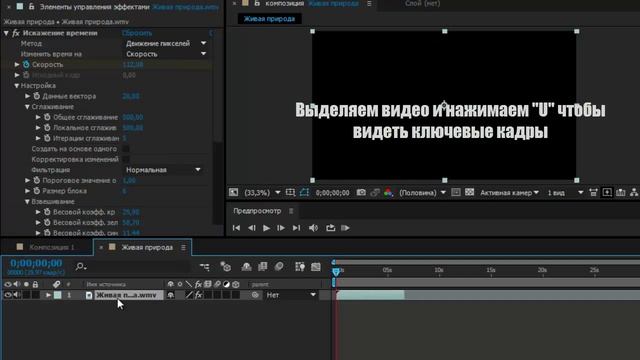This screenshot has height=360, width=640.
Task: Open the composition mini-flowchart in timeline
Action: coord(204,267)
